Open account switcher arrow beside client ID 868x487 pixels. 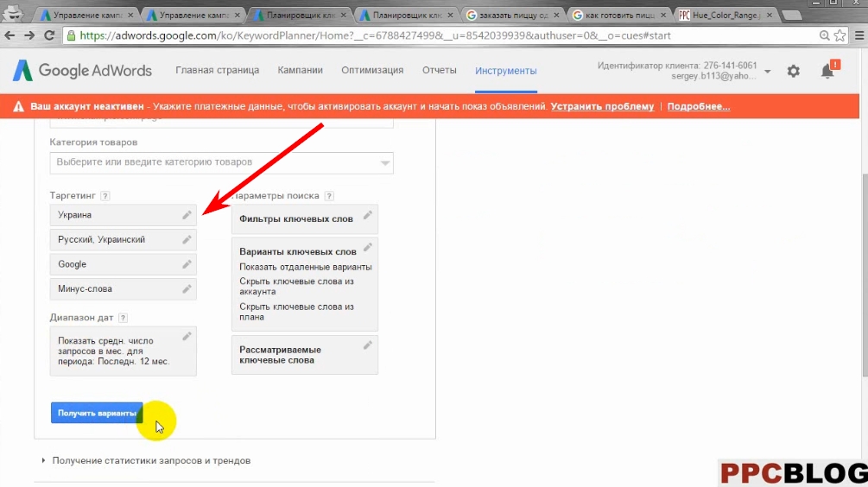click(767, 72)
